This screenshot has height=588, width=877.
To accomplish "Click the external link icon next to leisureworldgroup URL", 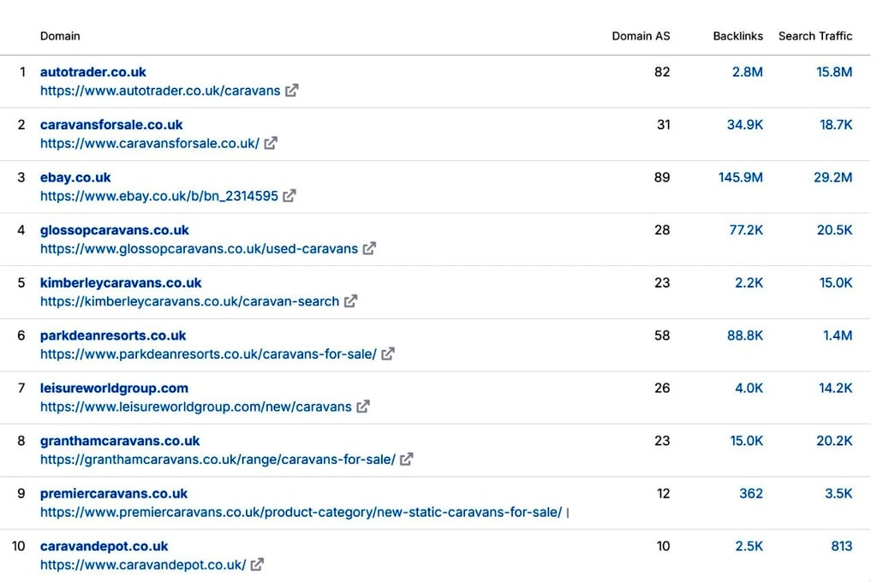I will tap(362, 407).
